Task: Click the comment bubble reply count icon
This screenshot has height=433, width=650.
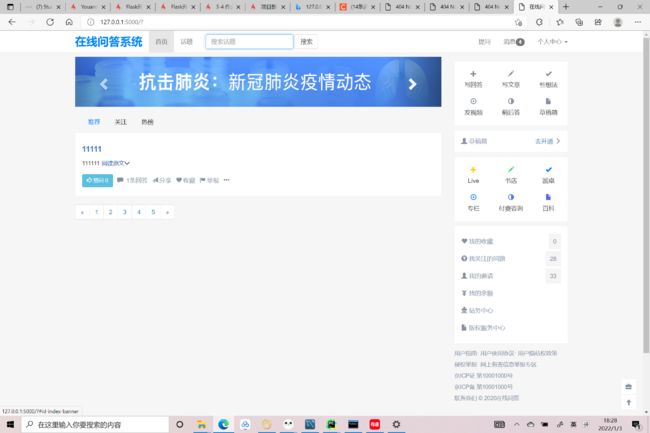Action: tap(120, 180)
